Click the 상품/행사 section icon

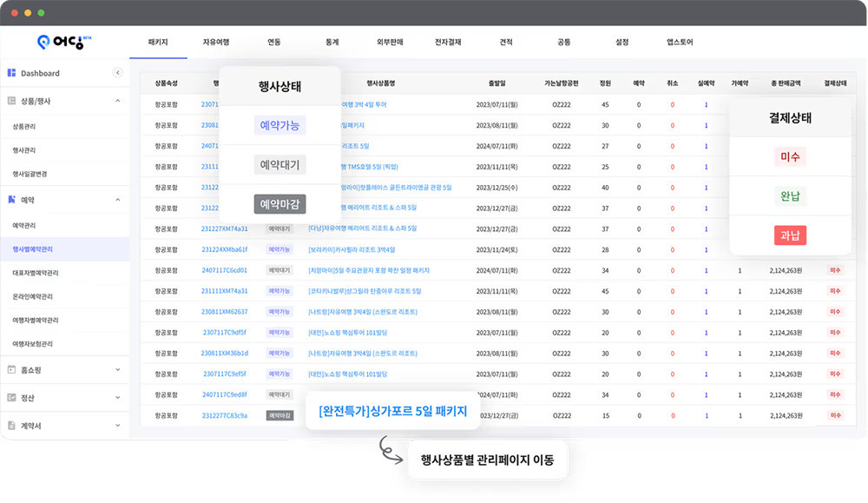12,101
